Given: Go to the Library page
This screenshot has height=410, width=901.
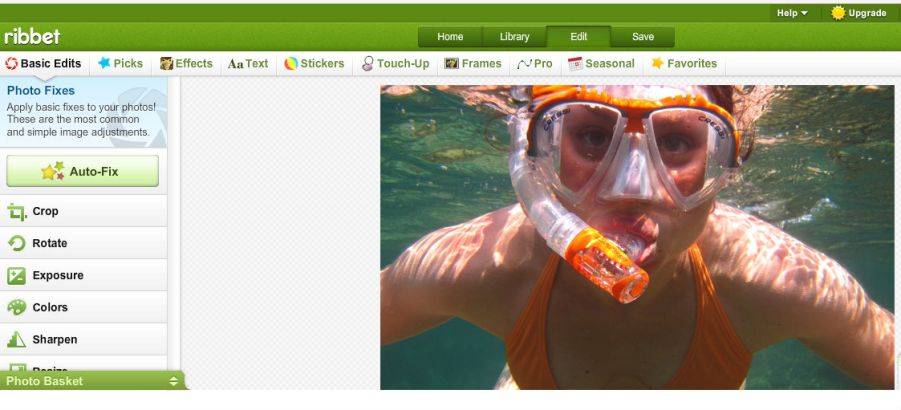Looking at the screenshot, I should 514,37.
